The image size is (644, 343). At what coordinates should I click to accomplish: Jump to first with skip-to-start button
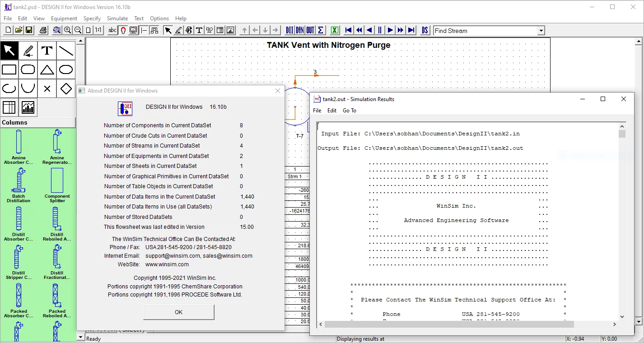pyautogui.click(x=349, y=30)
